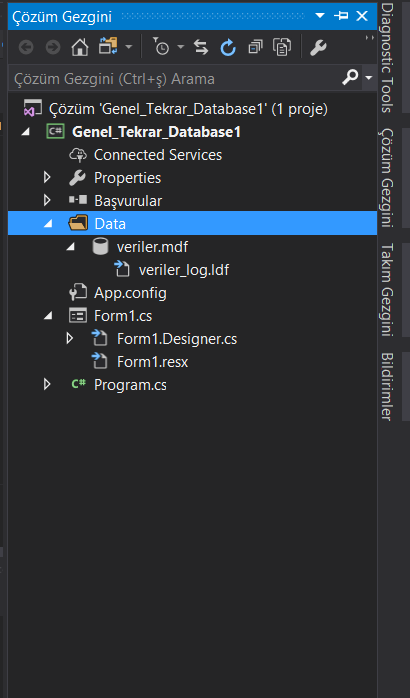Expand the Başvurular references node
Viewport: 410px width, 698px height.
click(x=47, y=200)
